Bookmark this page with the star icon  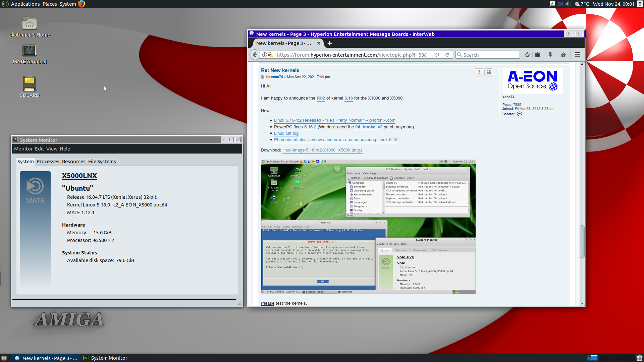(527, 55)
